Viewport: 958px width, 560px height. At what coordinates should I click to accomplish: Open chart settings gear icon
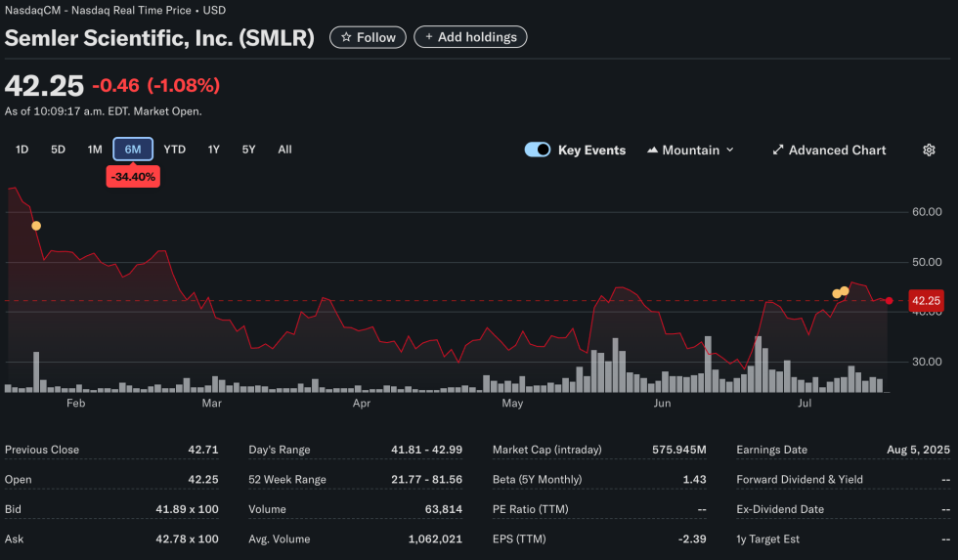[x=929, y=150]
